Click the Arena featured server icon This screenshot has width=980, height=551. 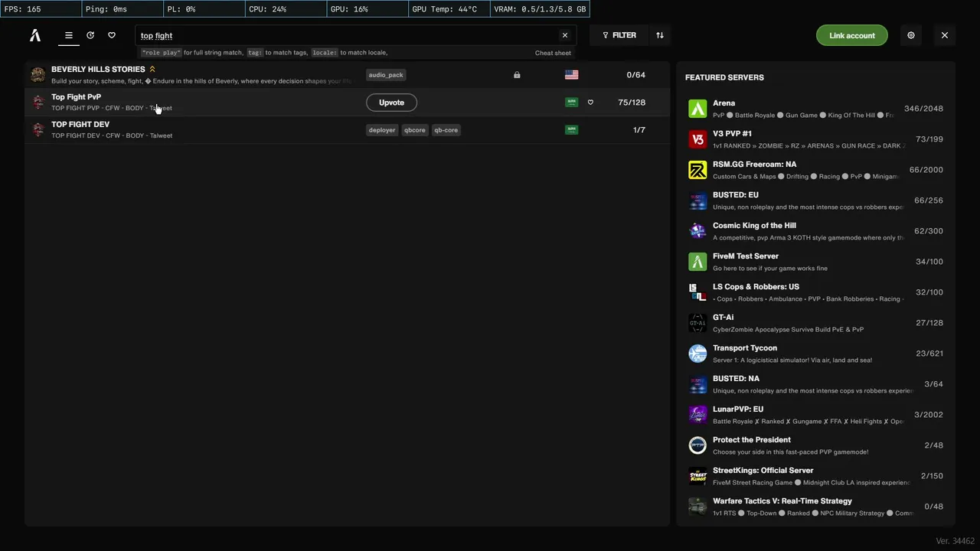click(697, 109)
